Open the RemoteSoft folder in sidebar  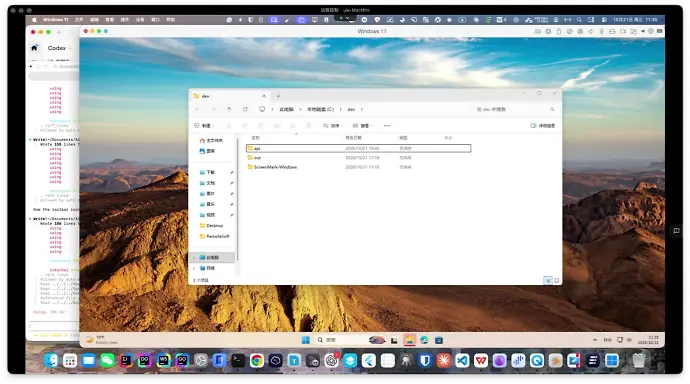coord(214,236)
